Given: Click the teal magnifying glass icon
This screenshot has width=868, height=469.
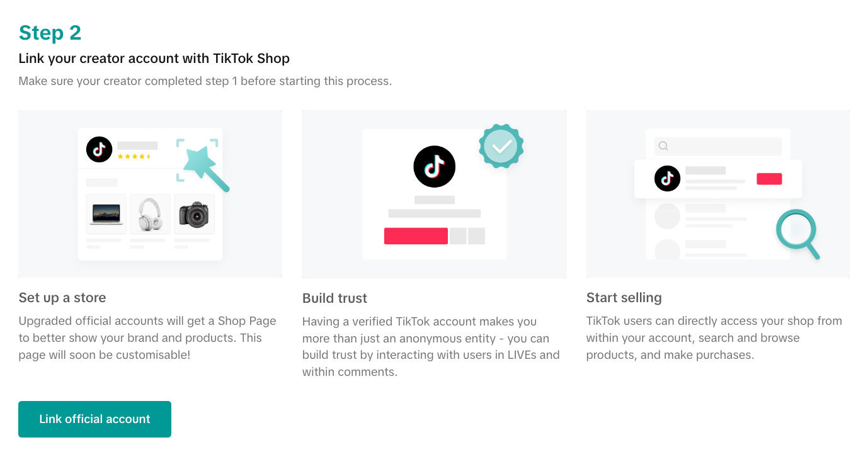Looking at the screenshot, I should 796,231.
